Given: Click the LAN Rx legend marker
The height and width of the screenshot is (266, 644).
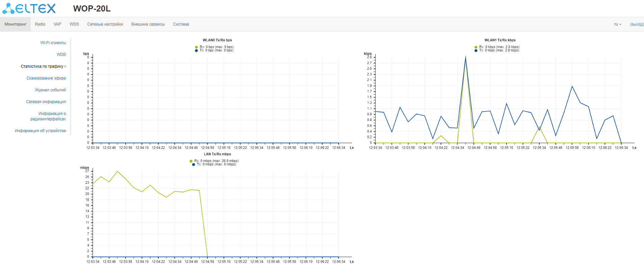Looking at the screenshot, I should coord(191,161).
